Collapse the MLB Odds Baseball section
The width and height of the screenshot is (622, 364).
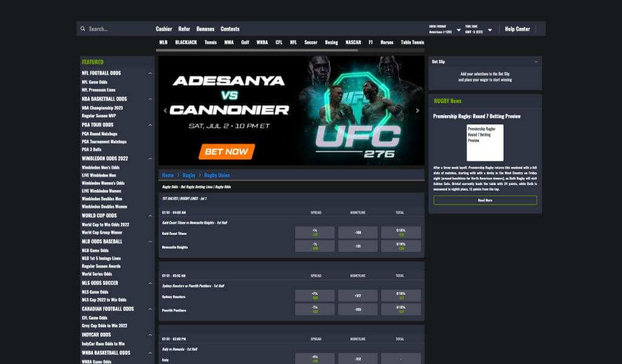150,241
